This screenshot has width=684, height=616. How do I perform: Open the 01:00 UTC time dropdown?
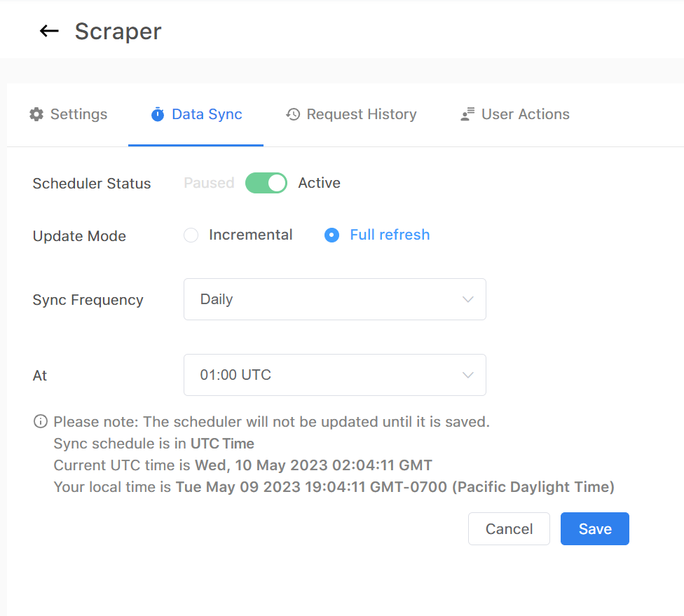pyautogui.click(x=334, y=375)
